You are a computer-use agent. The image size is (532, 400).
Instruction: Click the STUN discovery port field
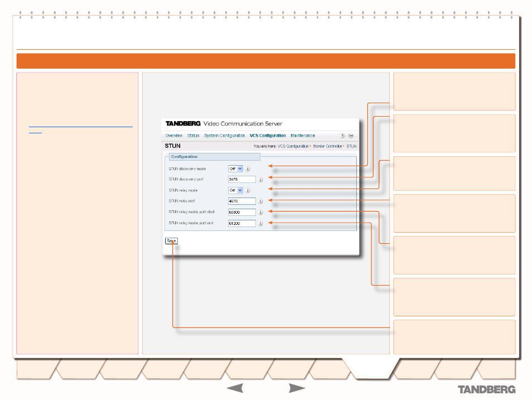[x=242, y=179]
